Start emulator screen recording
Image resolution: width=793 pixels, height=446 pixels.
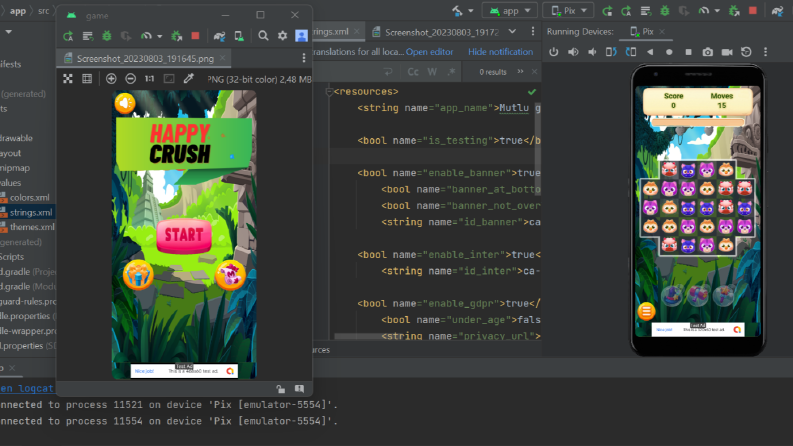[727, 52]
